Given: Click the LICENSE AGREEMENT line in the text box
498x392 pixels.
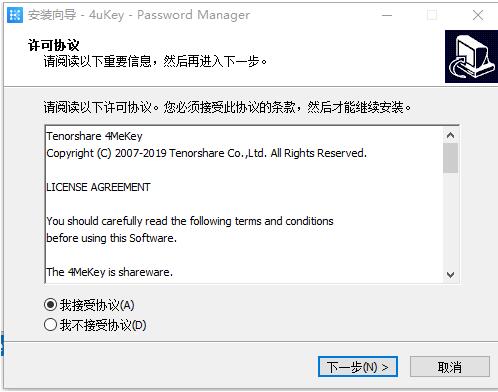Looking at the screenshot, I should tap(98, 187).
